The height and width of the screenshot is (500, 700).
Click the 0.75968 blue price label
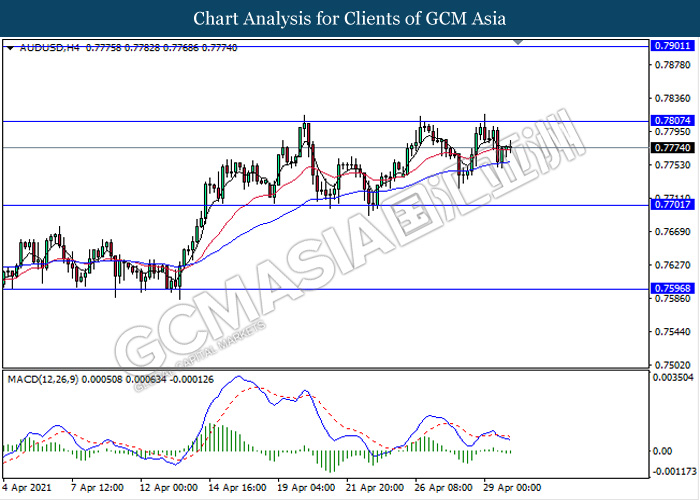[x=670, y=289]
